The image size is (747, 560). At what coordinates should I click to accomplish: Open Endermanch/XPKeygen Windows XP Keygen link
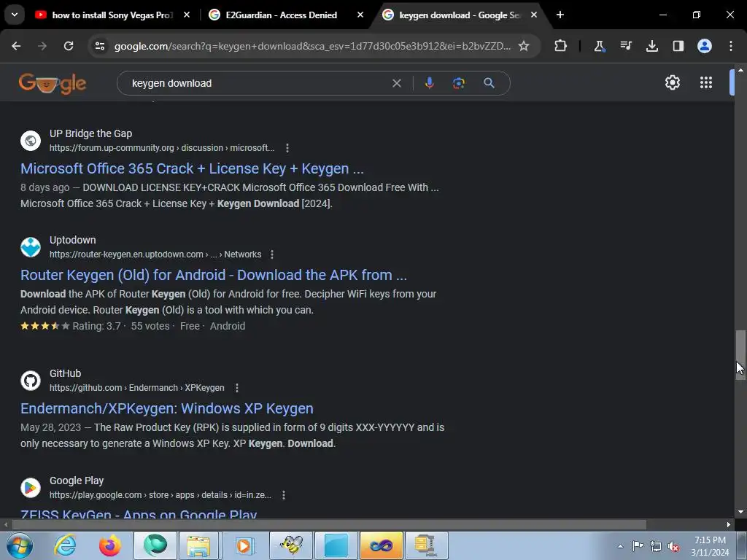point(167,408)
